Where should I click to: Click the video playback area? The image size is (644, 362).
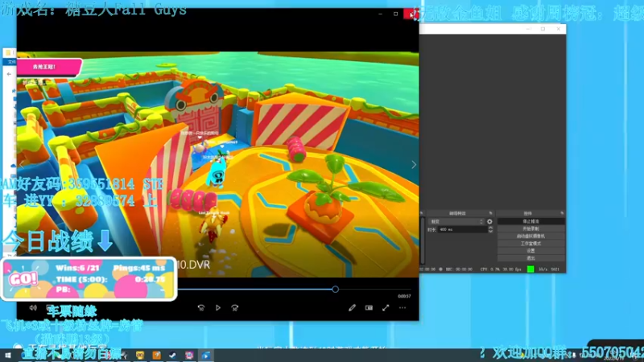217,164
